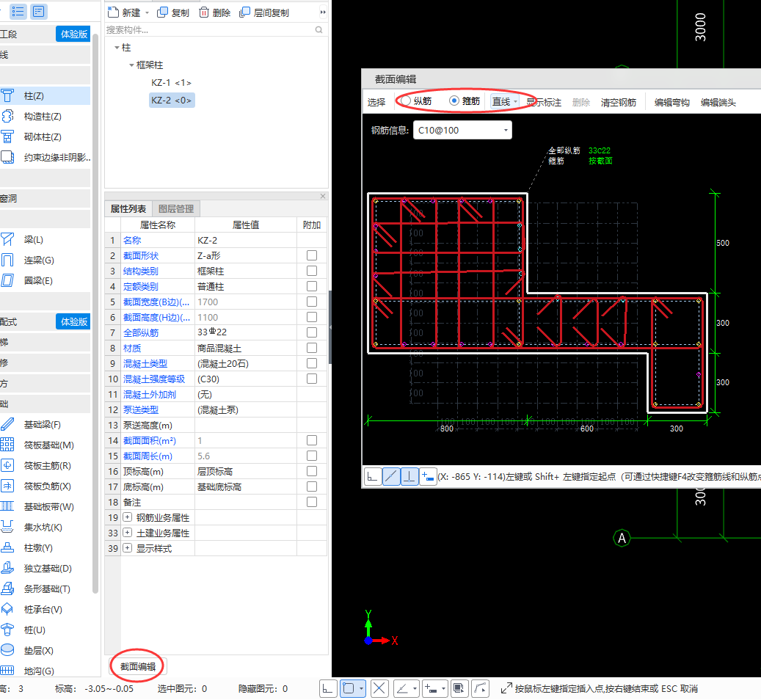Choose the 筏板基础(M) raft foundation icon
This screenshot has width=761, height=700.
pos(8,445)
